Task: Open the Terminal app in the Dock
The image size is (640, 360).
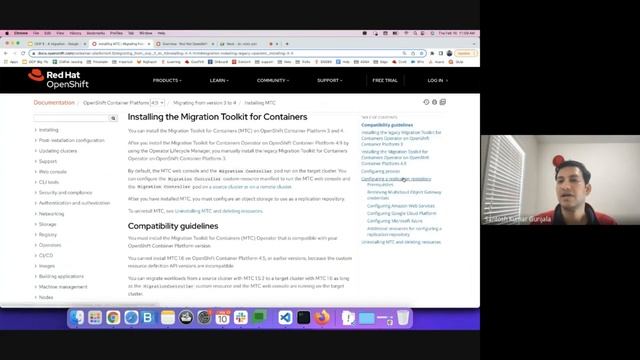Action: 303,318
